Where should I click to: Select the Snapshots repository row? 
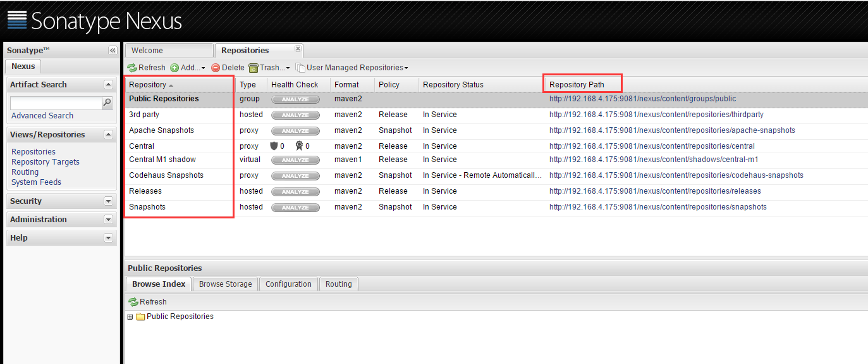pos(496,208)
